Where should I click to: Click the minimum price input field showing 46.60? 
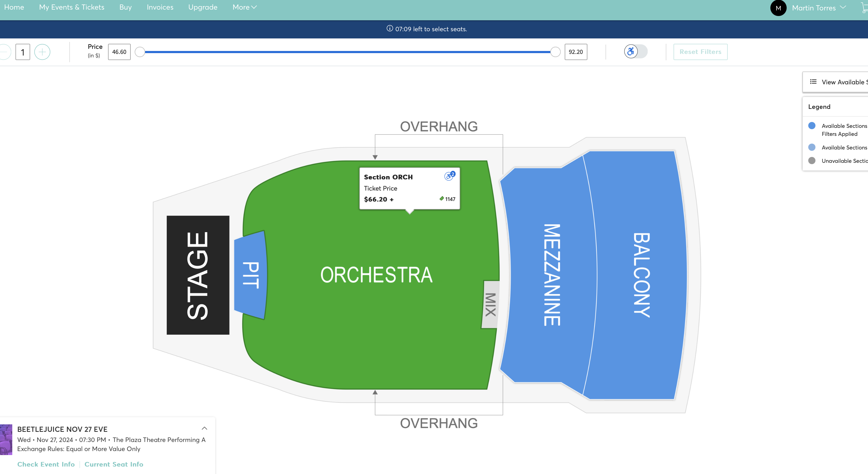(119, 52)
